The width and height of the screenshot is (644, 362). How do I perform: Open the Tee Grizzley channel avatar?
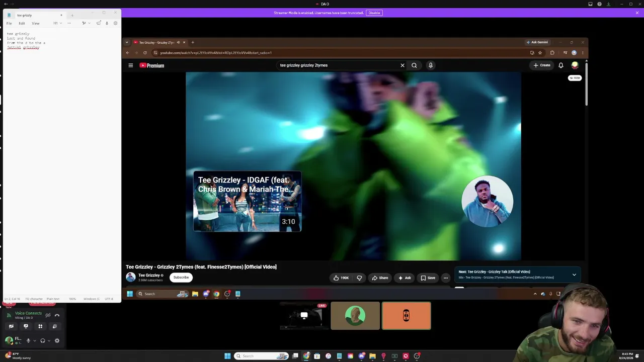point(131,277)
